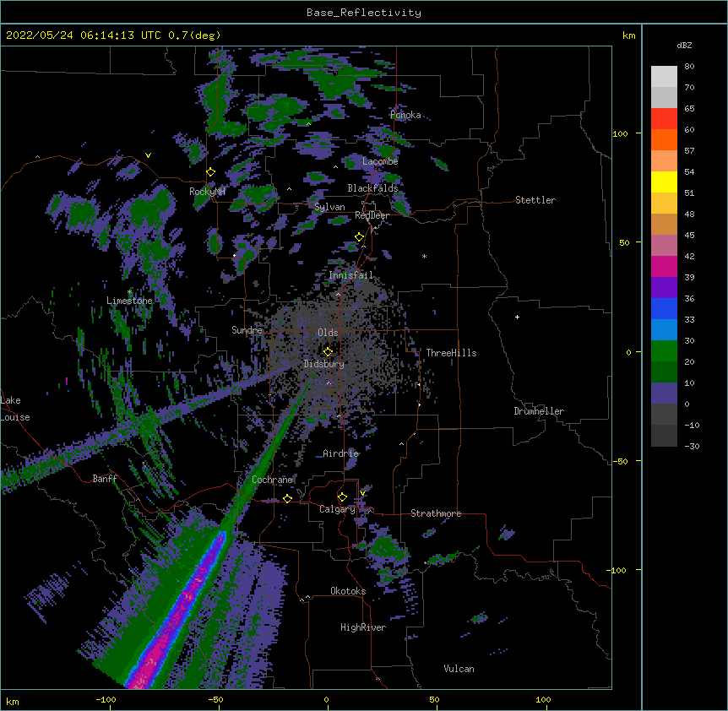The width and height of the screenshot is (728, 711).
Task: Click the Vulcan label
Action: [459, 669]
